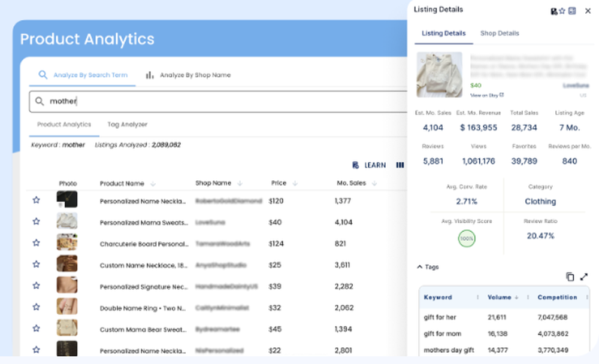The image size is (599, 364).
Task: Star the Custom Name Necklace row
Action: (x=37, y=264)
